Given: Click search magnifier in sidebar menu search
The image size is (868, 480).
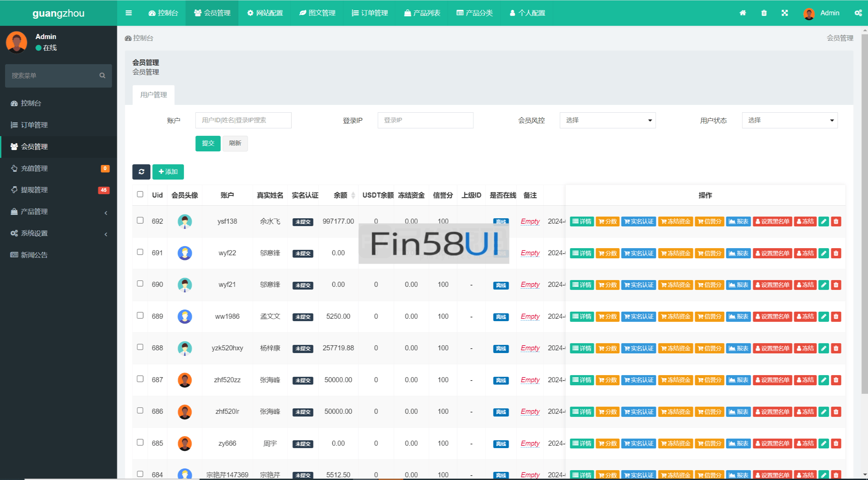Looking at the screenshot, I should 102,76.
